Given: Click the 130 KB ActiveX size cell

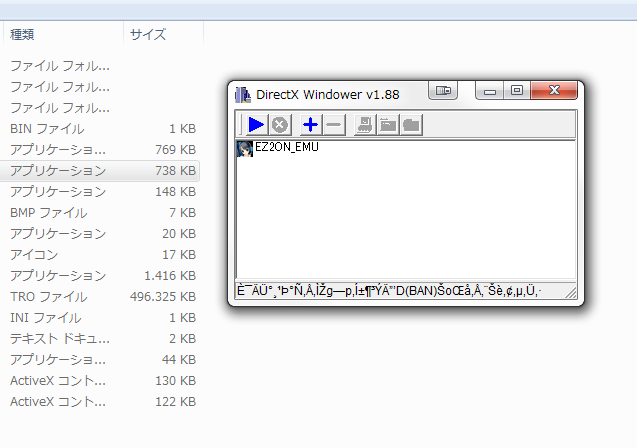Looking at the screenshot, I should [176, 381].
